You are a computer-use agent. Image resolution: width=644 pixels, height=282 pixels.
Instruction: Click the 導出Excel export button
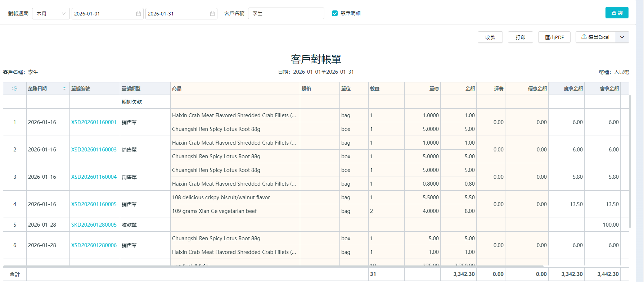point(595,37)
